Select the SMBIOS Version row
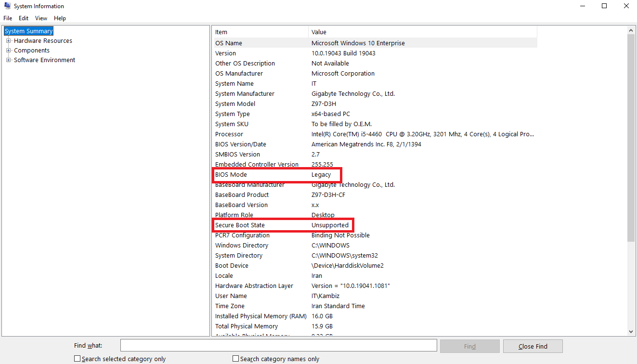 (x=375, y=154)
